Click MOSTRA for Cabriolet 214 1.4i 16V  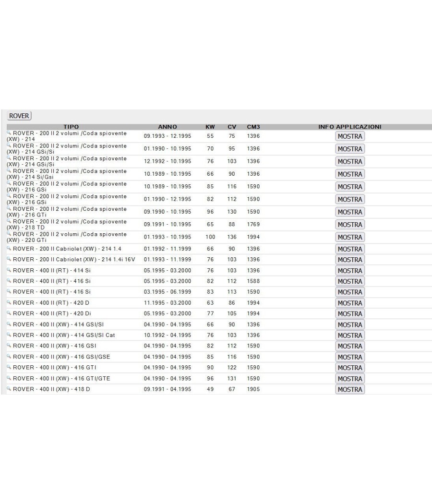350,260
